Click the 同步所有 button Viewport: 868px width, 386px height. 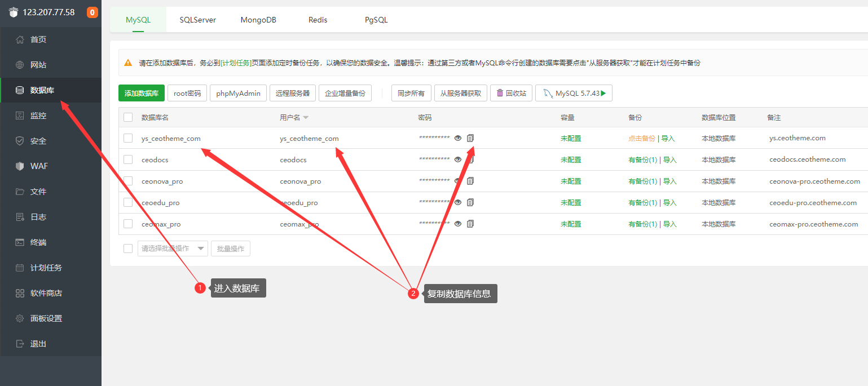(411, 93)
